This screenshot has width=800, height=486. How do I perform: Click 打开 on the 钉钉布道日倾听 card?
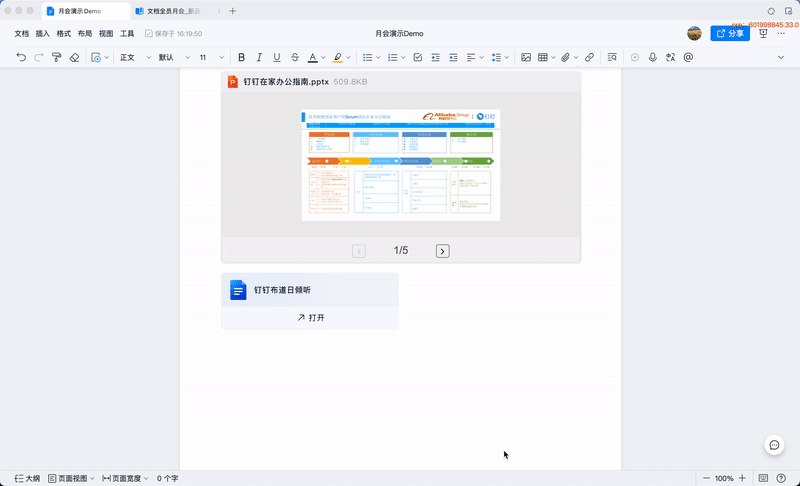pos(310,318)
